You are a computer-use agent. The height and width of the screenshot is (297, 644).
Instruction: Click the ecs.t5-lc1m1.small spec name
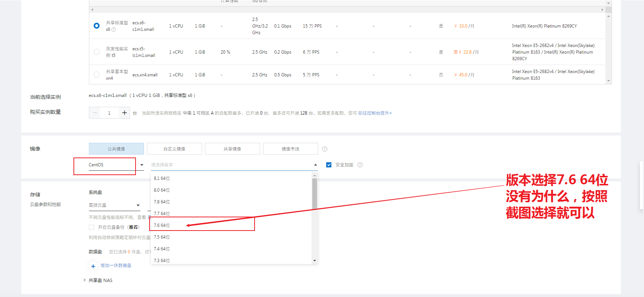click(144, 52)
